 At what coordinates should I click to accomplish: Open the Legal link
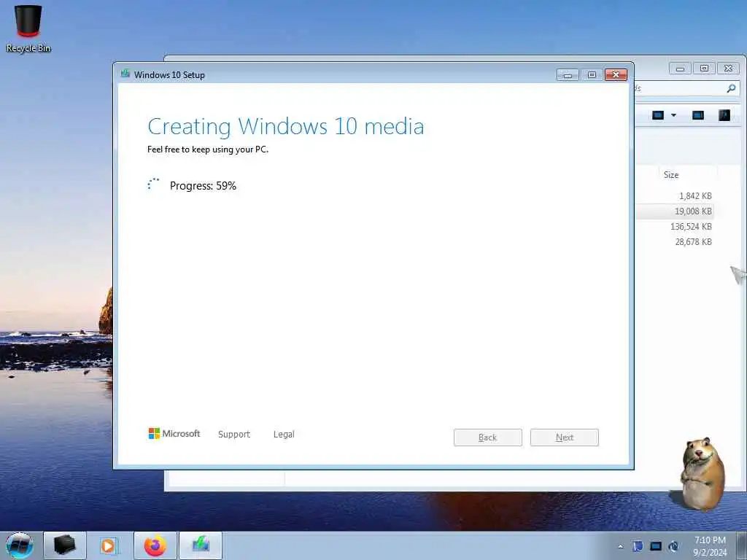pyautogui.click(x=284, y=435)
